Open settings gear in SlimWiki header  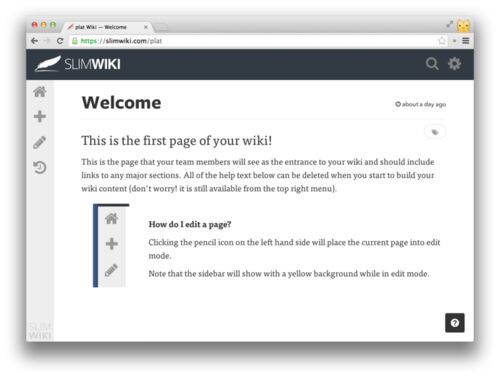[454, 63]
